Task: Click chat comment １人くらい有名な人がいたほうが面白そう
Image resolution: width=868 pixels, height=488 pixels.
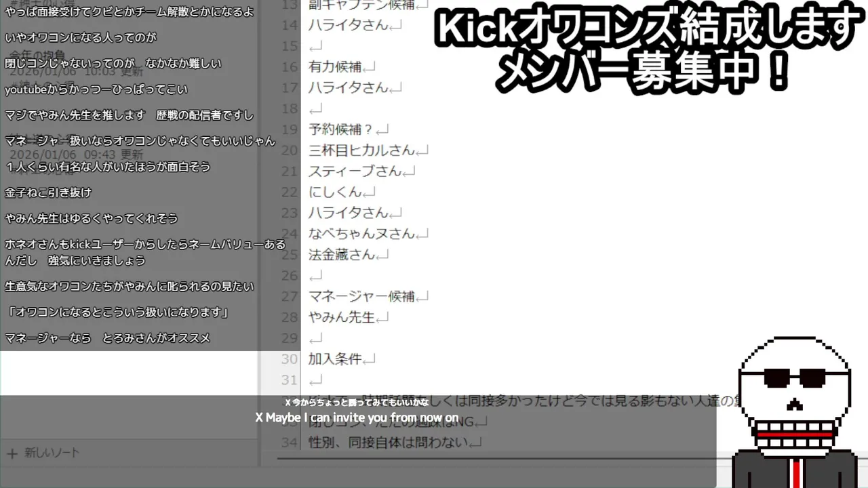Action: 108,167
